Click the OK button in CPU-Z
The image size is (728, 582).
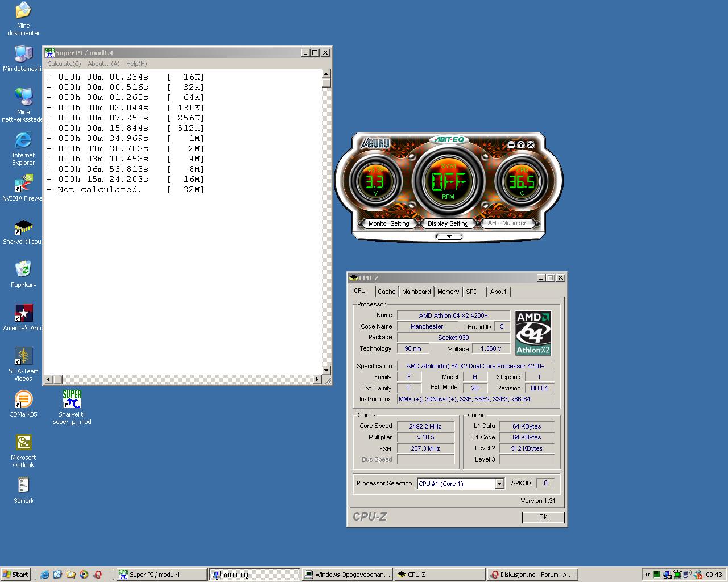543,517
